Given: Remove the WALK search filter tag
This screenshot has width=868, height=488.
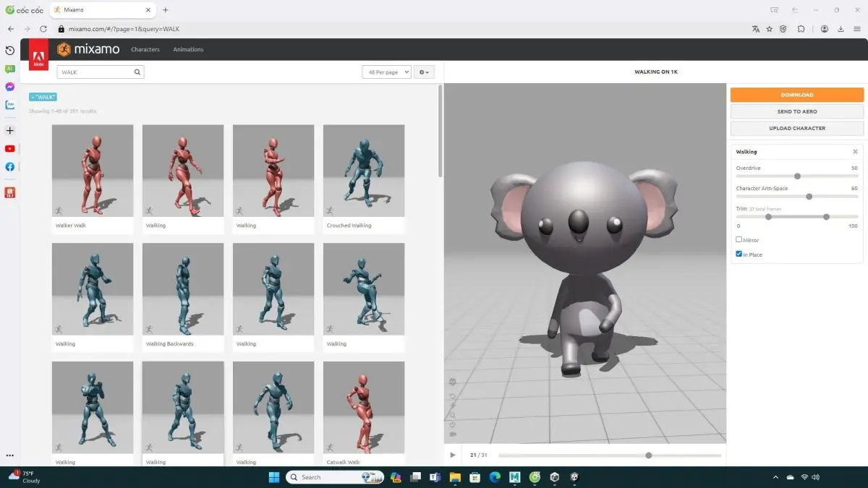Looking at the screenshot, I should point(43,97).
